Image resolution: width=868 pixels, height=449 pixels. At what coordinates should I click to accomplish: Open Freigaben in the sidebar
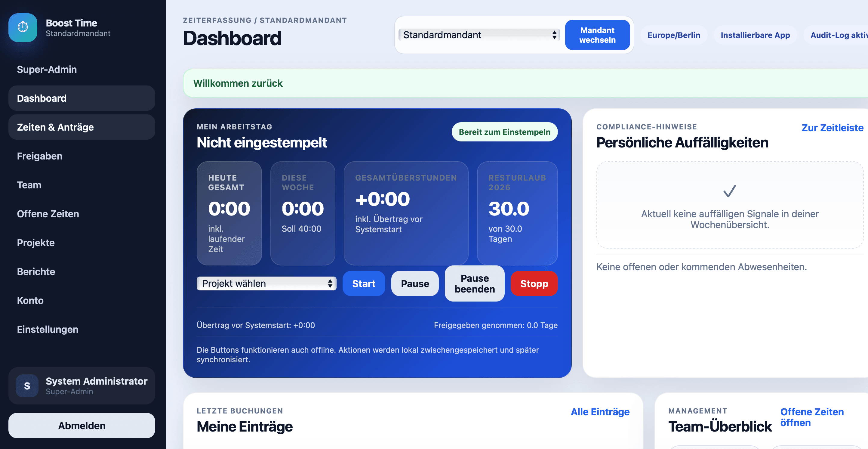click(82, 156)
